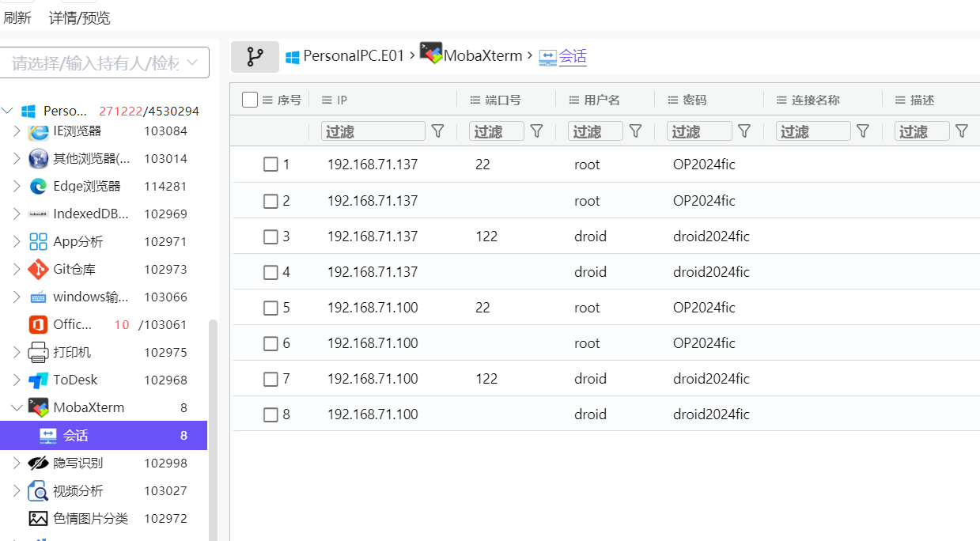The width and height of the screenshot is (980, 541).
Task: Click the Edge浏览器 icon in sidebar
Action: coord(38,187)
